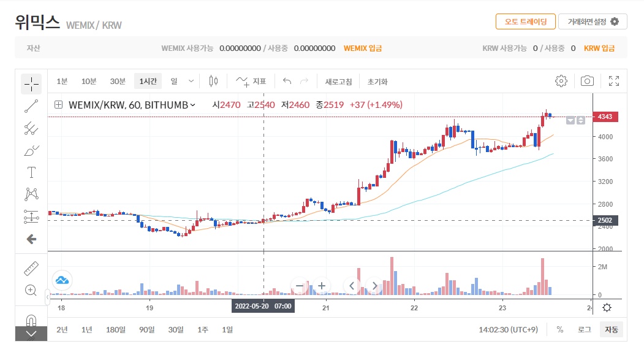The height and width of the screenshot is (360, 644).
Task: Click the 2502 crosshair price label
Action: pyautogui.click(x=605, y=220)
